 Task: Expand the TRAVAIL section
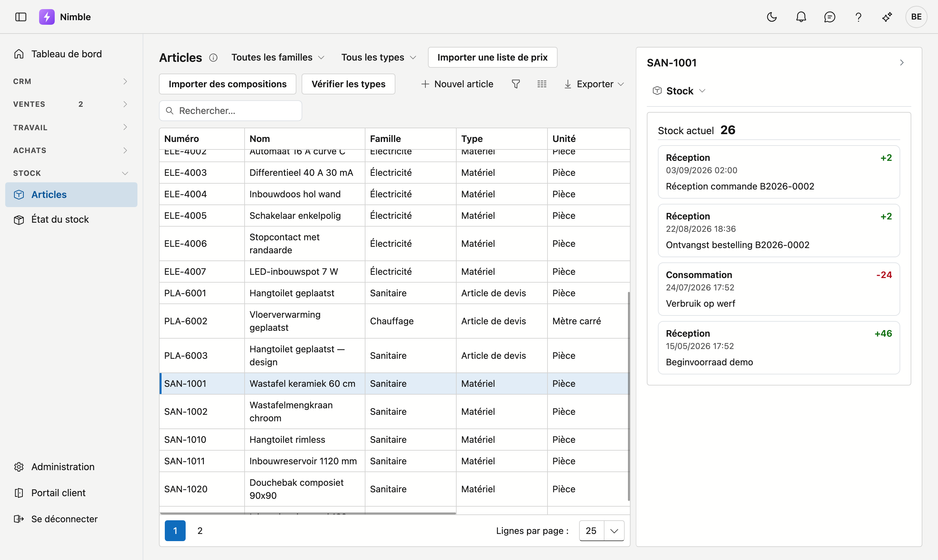click(71, 127)
